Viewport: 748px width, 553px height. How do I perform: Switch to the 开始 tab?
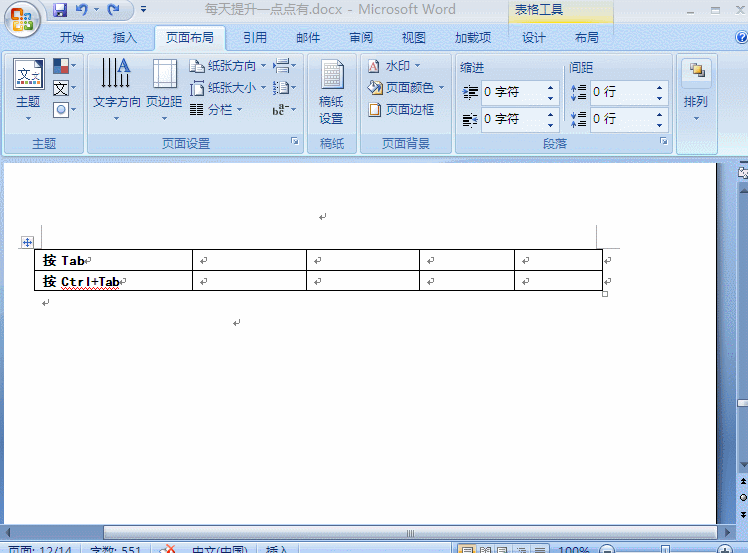click(72, 38)
